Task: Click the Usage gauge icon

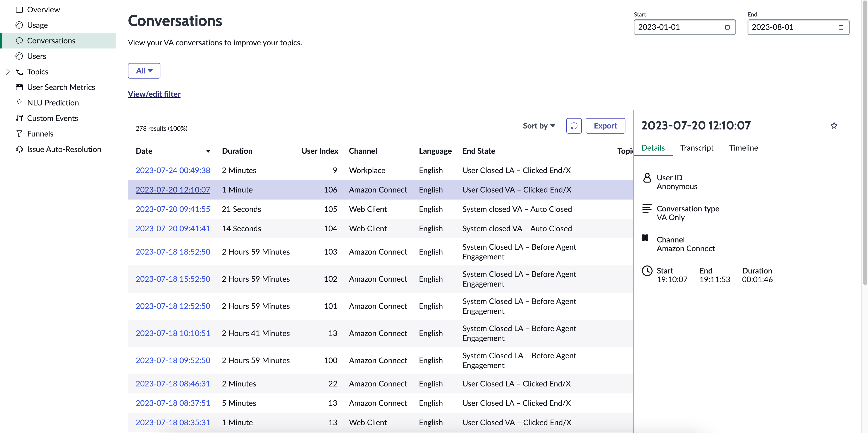Action: (x=19, y=25)
